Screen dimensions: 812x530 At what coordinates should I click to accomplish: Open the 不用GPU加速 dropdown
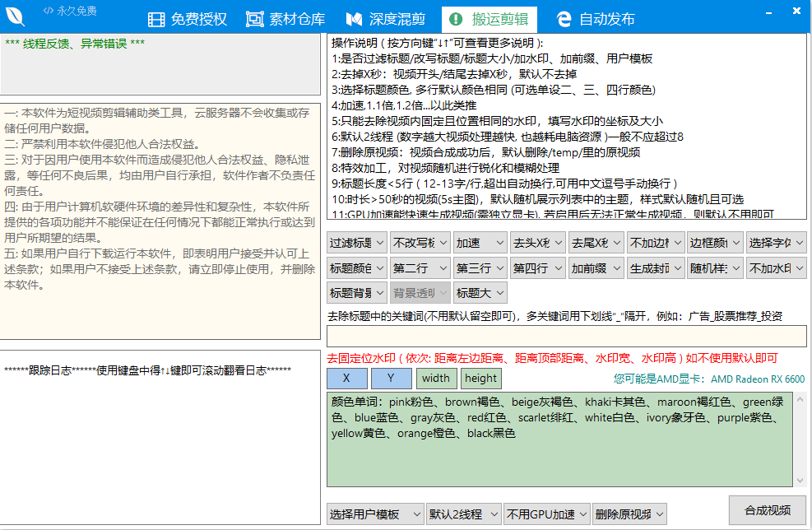(547, 513)
